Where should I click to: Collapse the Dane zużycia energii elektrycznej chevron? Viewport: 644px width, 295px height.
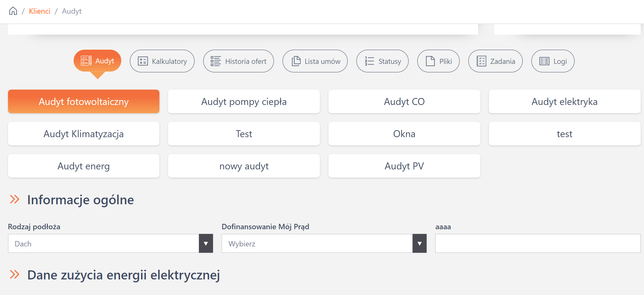15,275
